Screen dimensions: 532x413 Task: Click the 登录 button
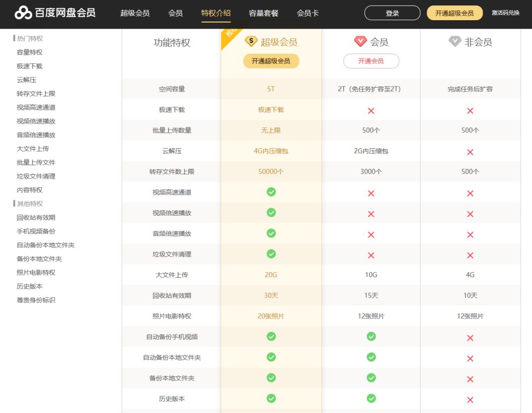tap(392, 13)
